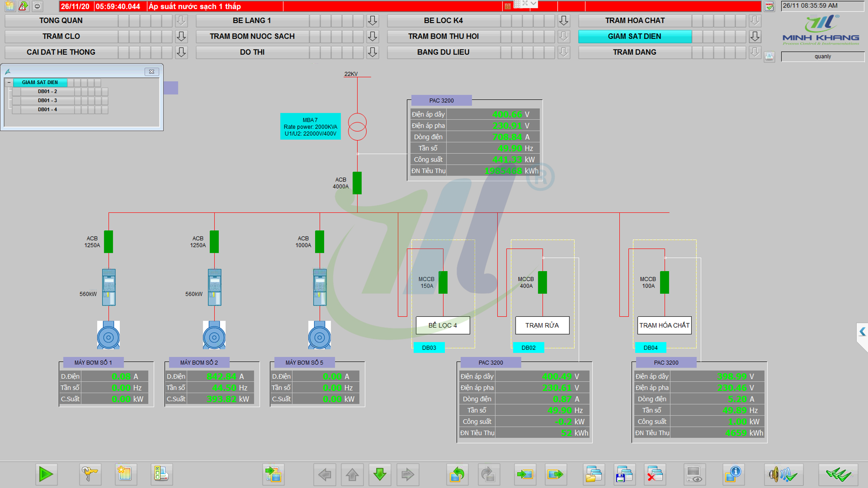Click the floppy disk save screens icon
Screen dimensions: 868x488
624,474
